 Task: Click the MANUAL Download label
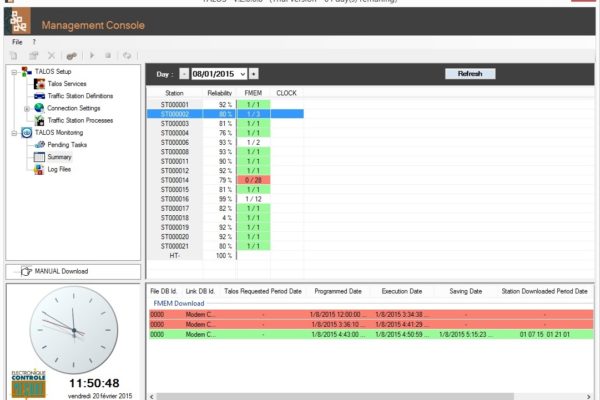[x=61, y=271]
